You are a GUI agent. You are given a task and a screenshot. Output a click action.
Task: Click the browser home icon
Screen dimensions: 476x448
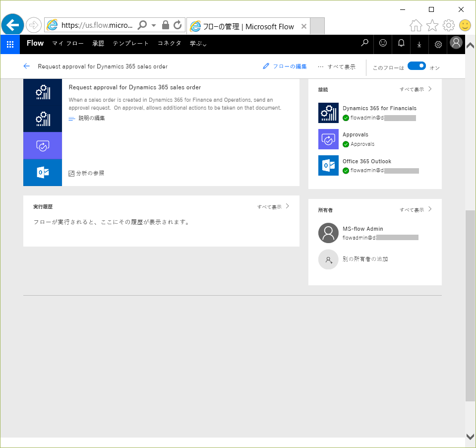[416, 25]
